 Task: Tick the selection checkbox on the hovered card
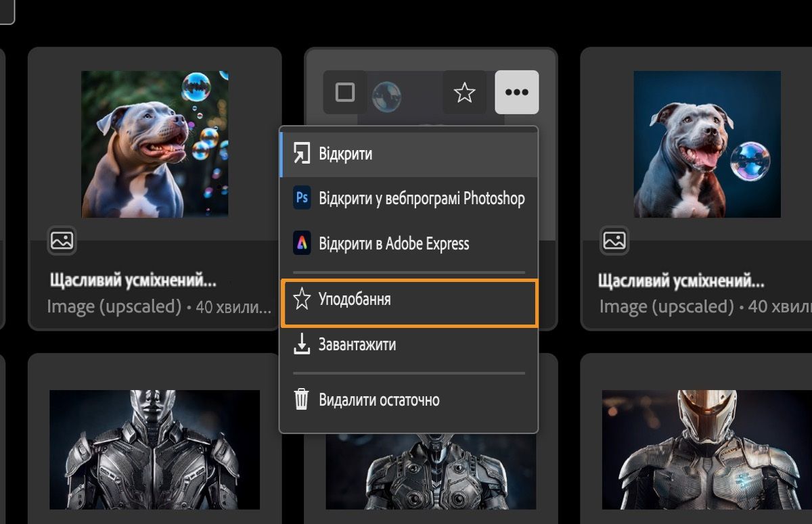(345, 92)
